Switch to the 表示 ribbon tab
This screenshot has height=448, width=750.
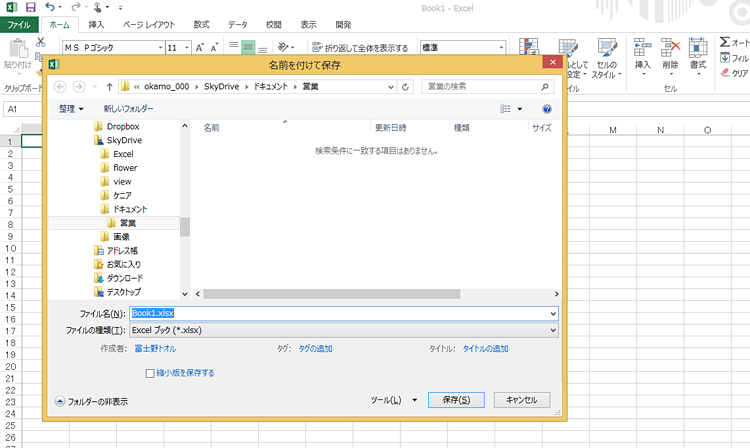tap(309, 24)
